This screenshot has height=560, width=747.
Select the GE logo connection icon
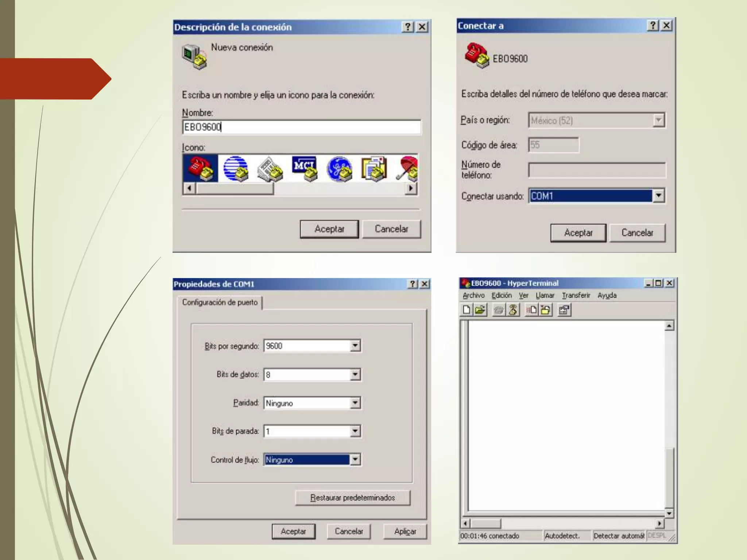(339, 168)
